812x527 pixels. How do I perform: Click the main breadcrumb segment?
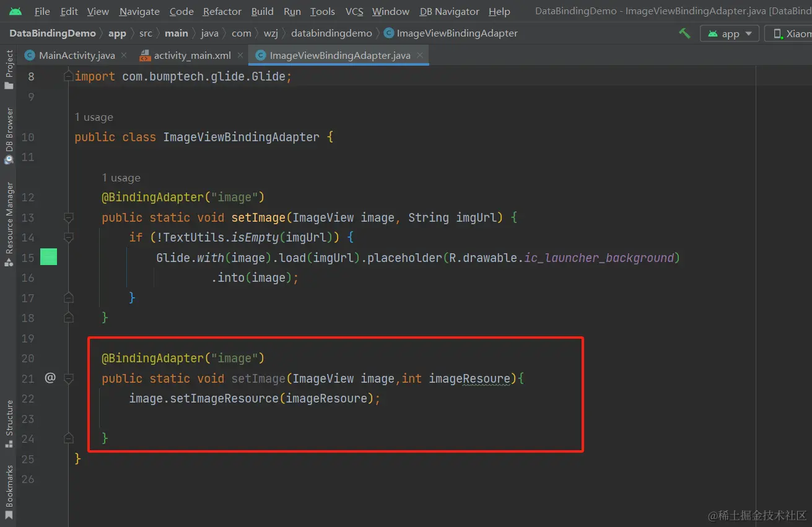(177, 33)
